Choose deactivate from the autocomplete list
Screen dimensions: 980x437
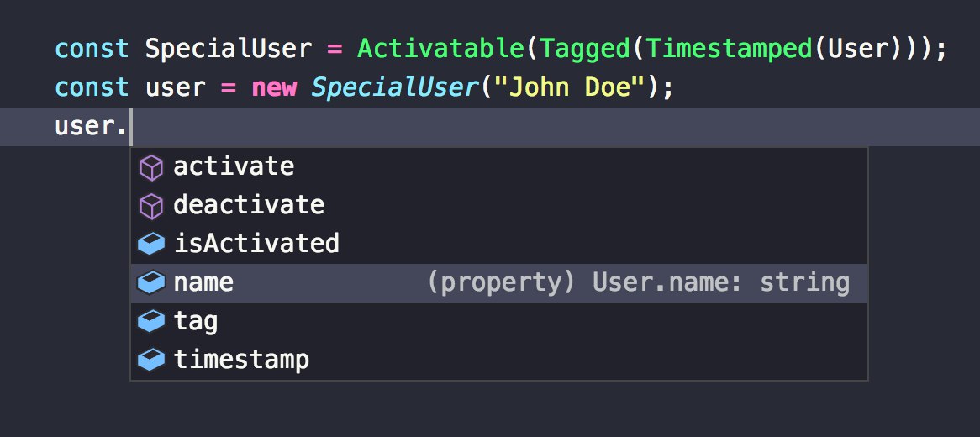coord(249,205)
